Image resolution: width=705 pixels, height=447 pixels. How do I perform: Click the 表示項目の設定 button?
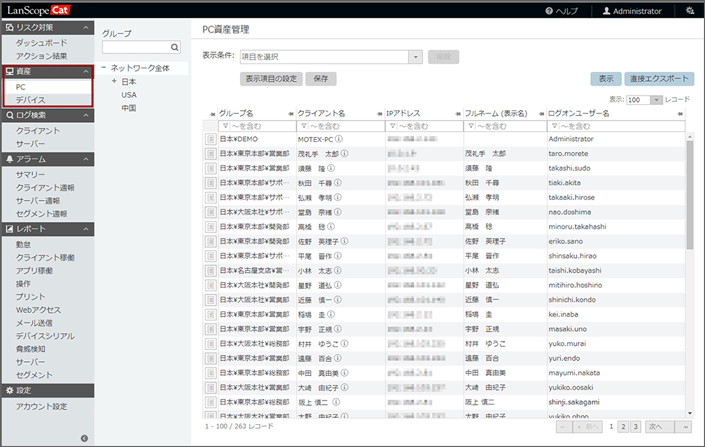271,79
